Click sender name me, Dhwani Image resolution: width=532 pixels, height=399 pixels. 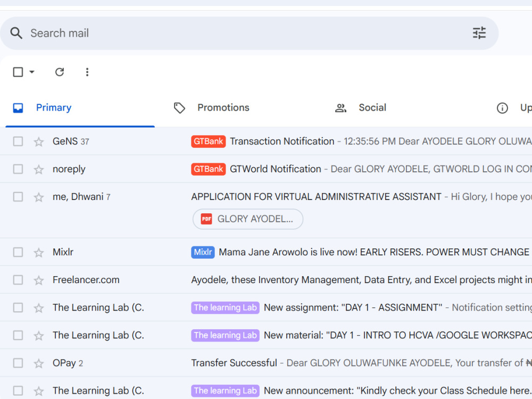(x=78, y=197)
